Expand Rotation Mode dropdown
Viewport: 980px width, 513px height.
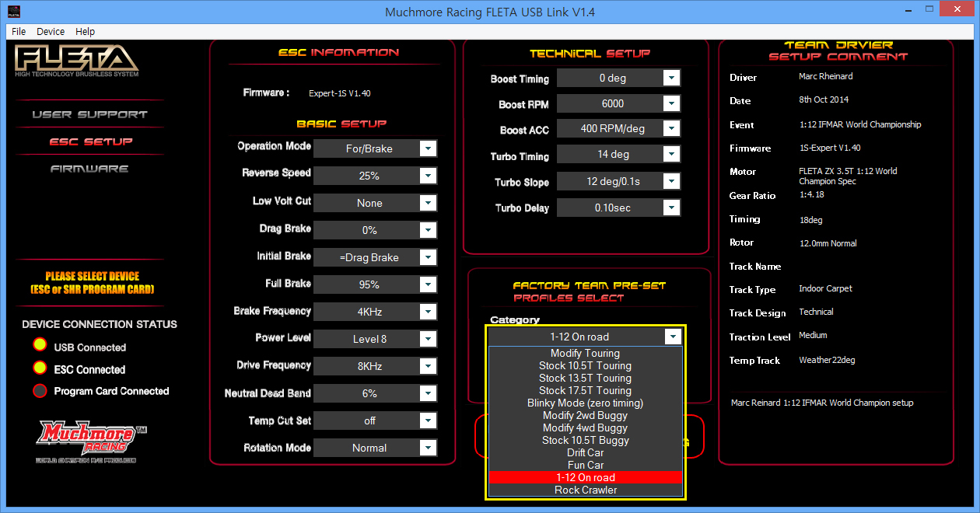428,448
